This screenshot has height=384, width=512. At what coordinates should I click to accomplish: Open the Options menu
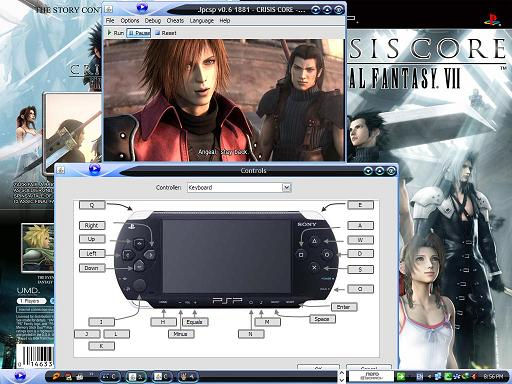pyautogui.click(x=130, y=21)
